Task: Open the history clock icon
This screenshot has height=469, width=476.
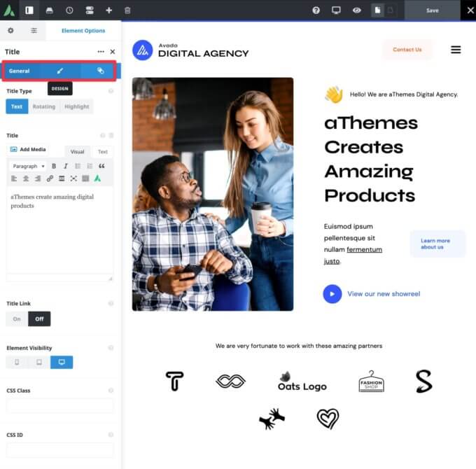Action: 69,10
